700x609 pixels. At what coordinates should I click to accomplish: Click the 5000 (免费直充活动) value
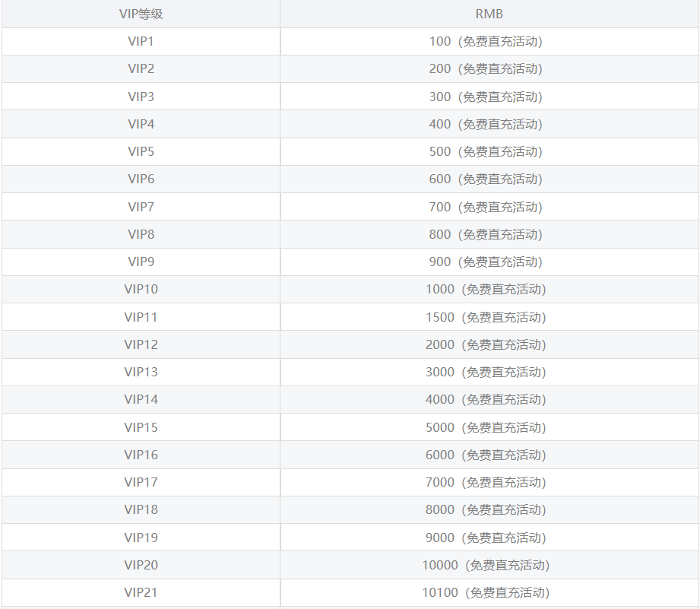point(486,427)
